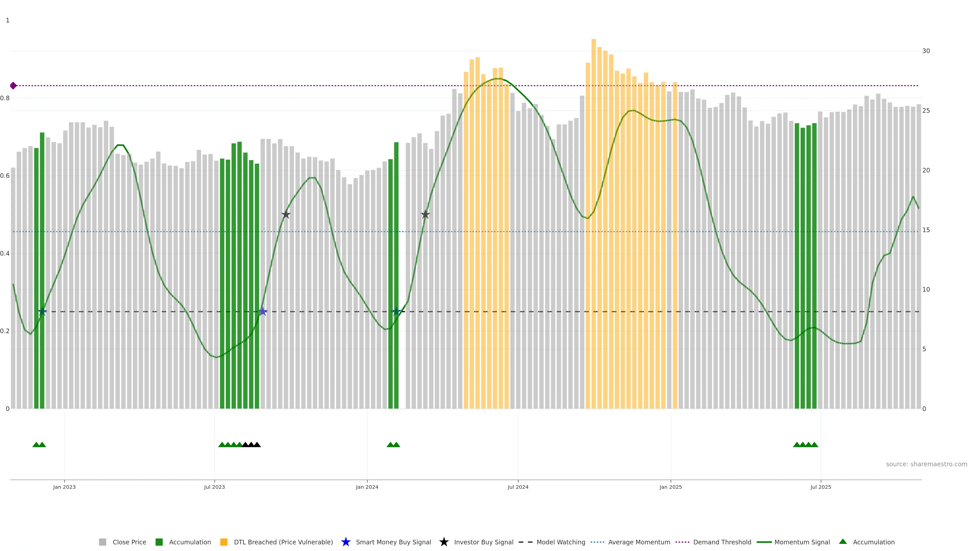
Task: Click the blue Smart Money star near Jan 2024
Action: pyautogui.click(x=396, y=311)
